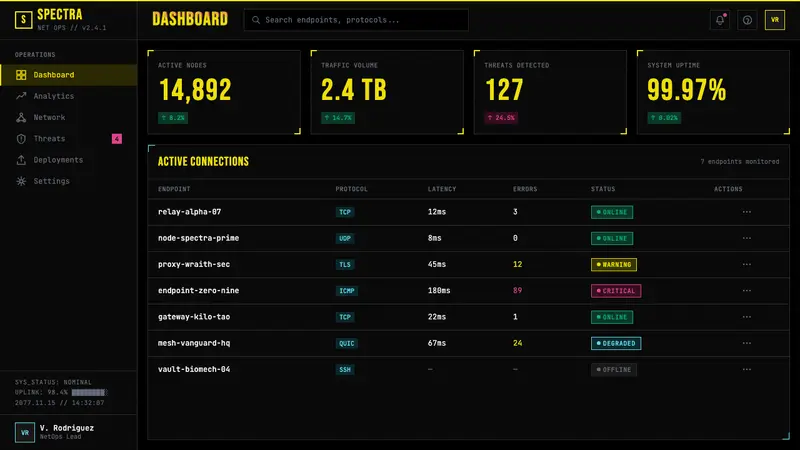This screenshot has width=800, height=450.
Task: Click 7 endpoints monitored text
Action: [x=740, y=162]
